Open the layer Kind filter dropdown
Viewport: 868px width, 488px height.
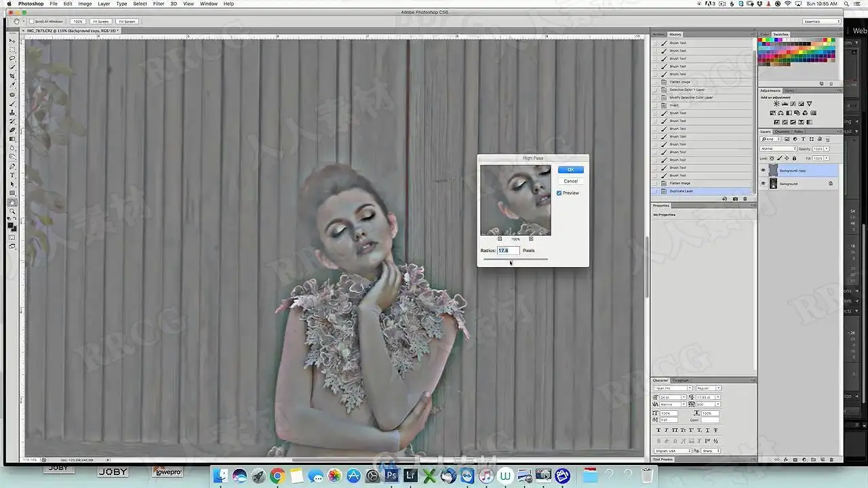[770, 139]
